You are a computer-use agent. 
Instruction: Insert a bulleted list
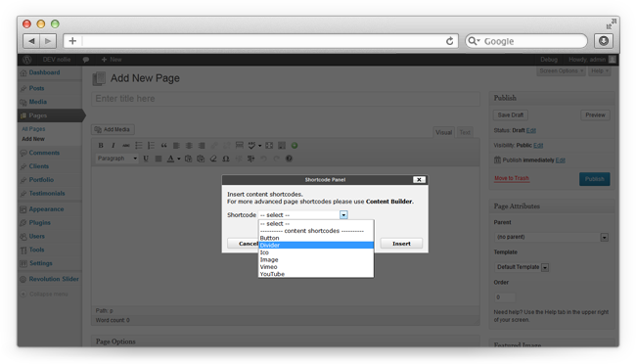pos(138,145)
